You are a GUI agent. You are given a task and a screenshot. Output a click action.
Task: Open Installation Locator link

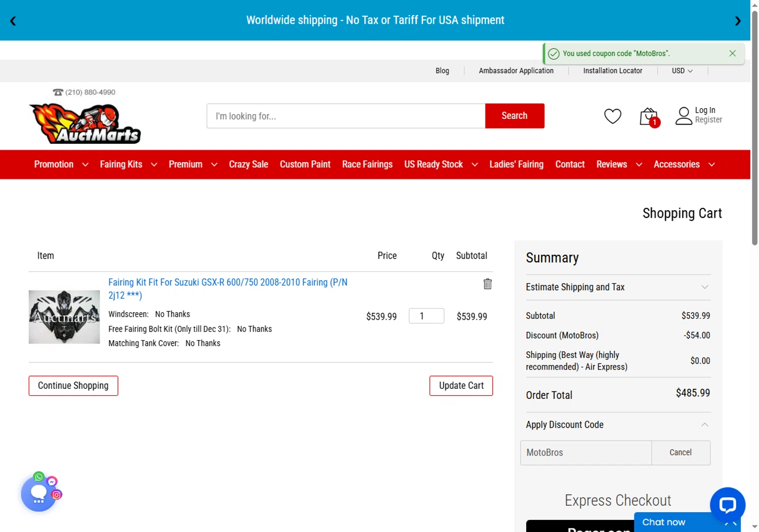(612, 71)
